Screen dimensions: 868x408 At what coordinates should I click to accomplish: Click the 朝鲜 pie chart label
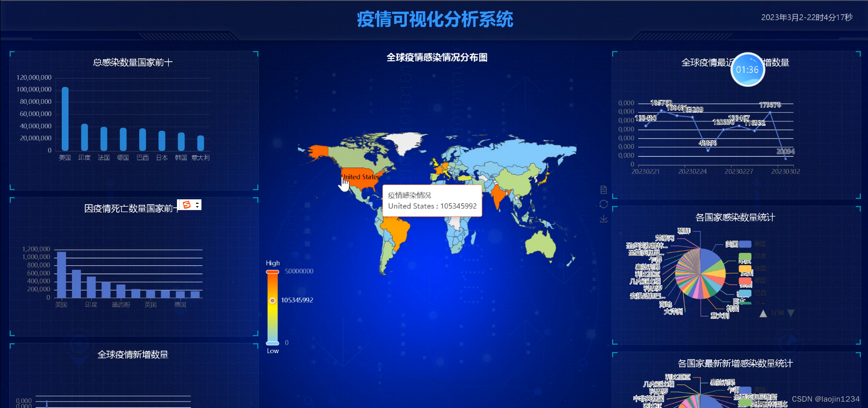[684, 231]
